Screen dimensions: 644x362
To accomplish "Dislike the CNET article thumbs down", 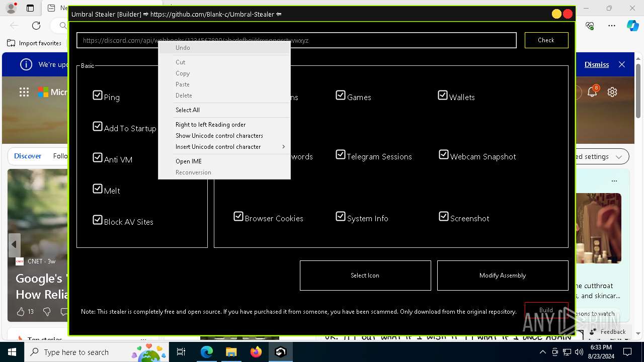I will coord(47,312).
